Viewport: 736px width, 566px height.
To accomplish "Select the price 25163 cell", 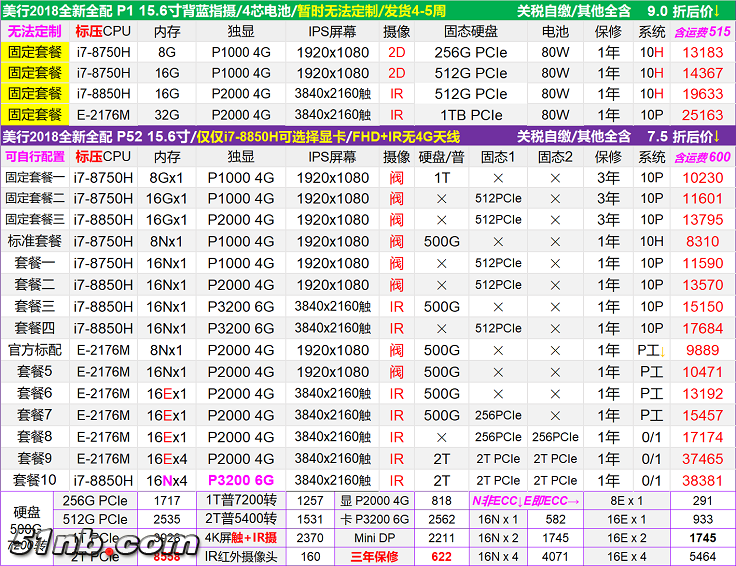I will coord(702,115).
